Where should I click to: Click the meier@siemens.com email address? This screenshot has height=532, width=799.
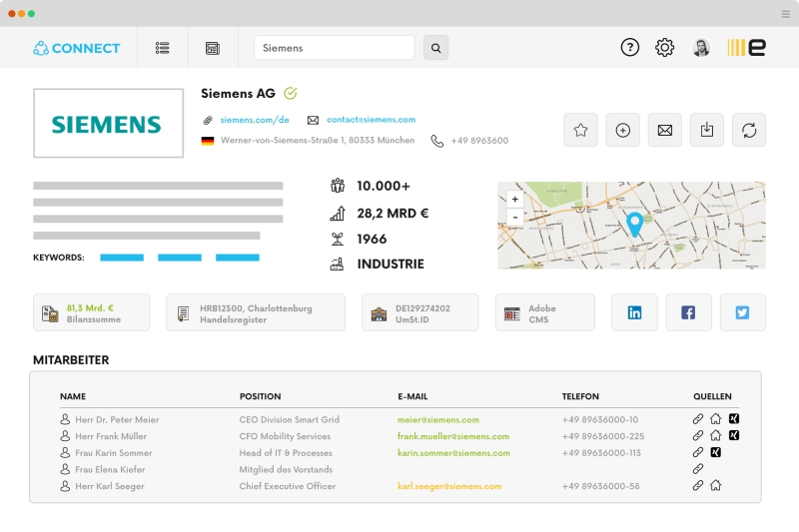[437, 420]
